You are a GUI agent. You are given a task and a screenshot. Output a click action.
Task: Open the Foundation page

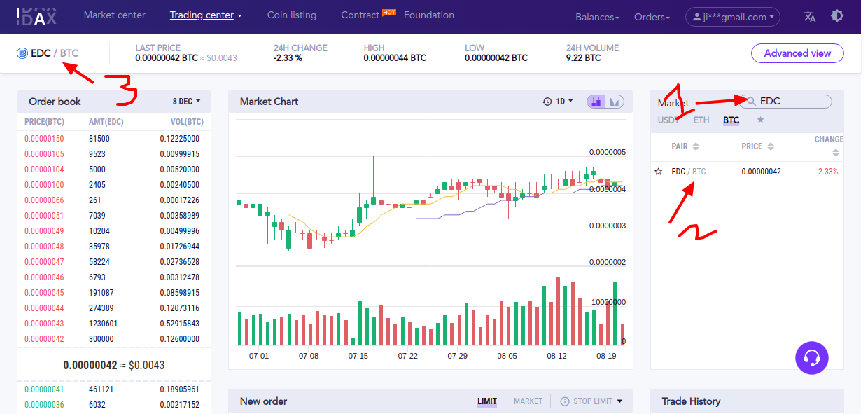pos(429,15)
